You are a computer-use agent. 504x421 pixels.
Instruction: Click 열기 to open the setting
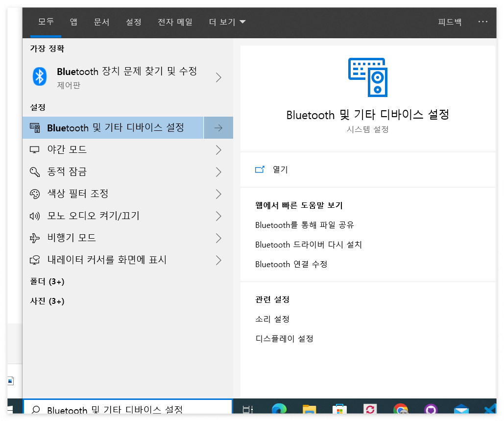[x=280, y=170]
